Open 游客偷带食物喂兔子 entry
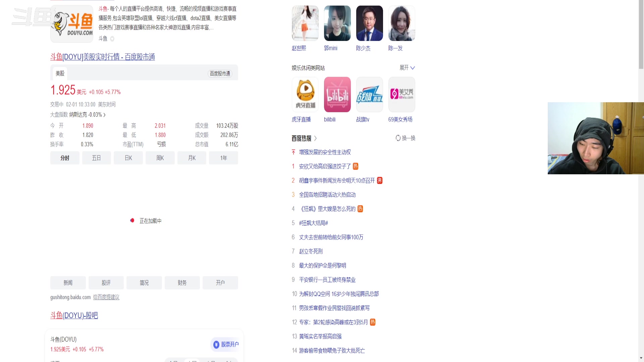644x362 pixels. 332,351
